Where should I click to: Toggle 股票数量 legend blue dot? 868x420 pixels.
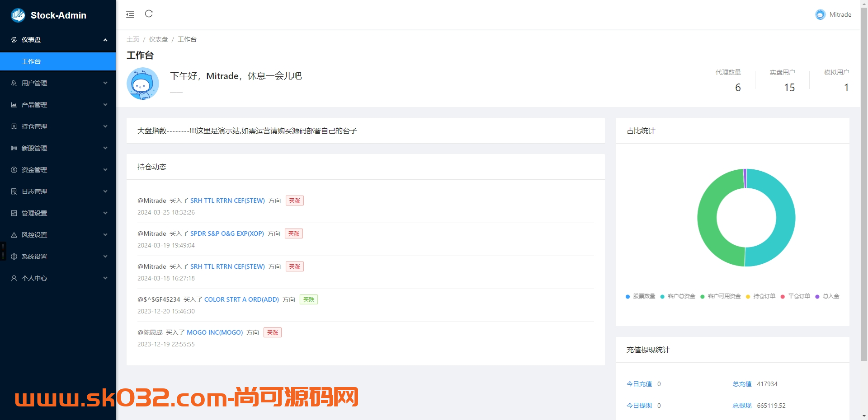coord(627,297)
